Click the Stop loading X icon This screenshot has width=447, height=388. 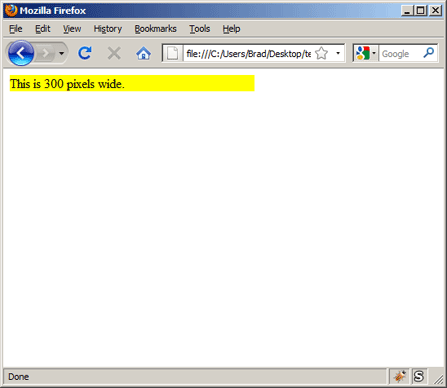pyautogui.click(x=114, y=53)
